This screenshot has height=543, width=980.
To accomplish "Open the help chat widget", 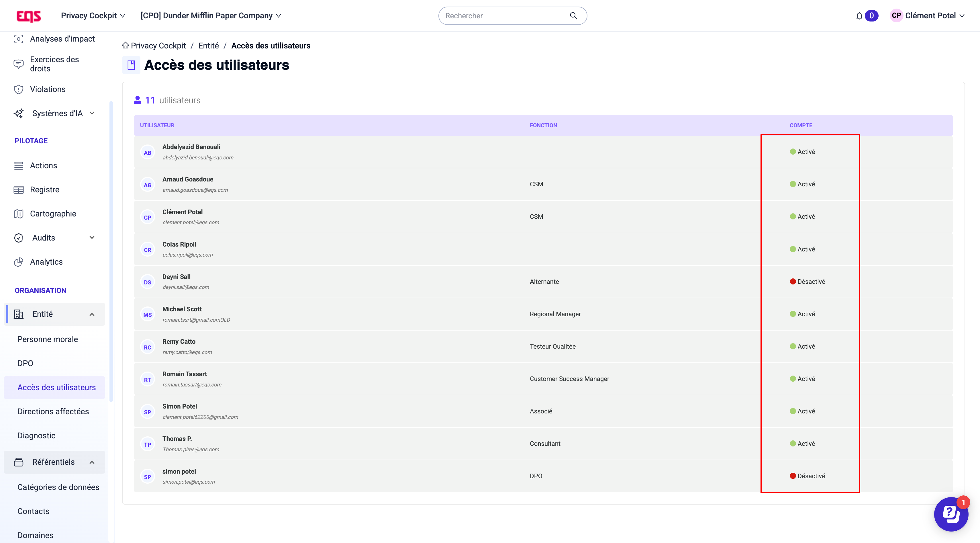I will click(951, 514).
